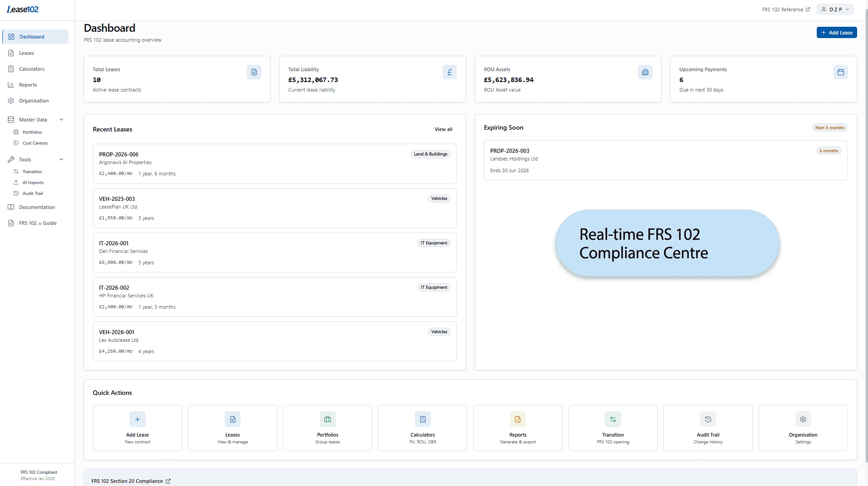Open the Documentation sidebar item

tap(36, 207)
